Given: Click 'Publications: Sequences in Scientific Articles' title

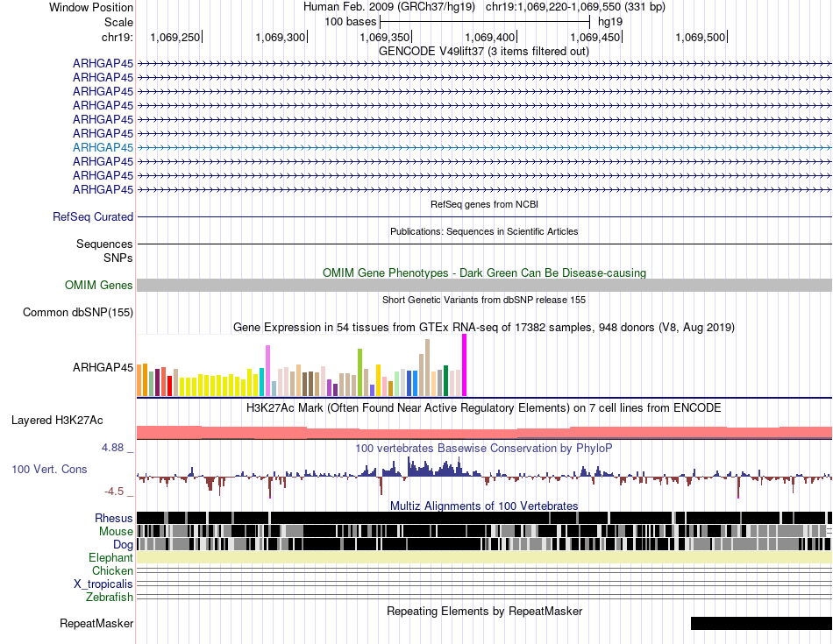Looking at the screenshot, I should (484, 231).
